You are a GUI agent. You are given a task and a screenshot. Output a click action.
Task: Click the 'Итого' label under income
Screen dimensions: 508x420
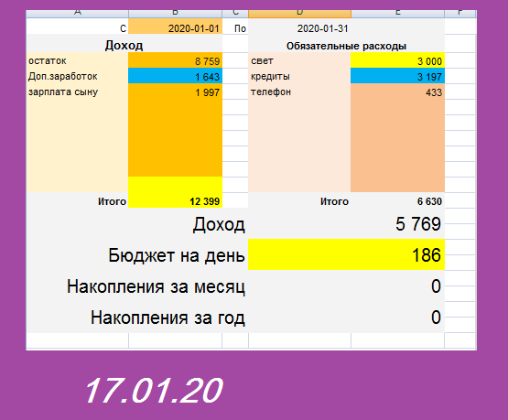point(112,201)
